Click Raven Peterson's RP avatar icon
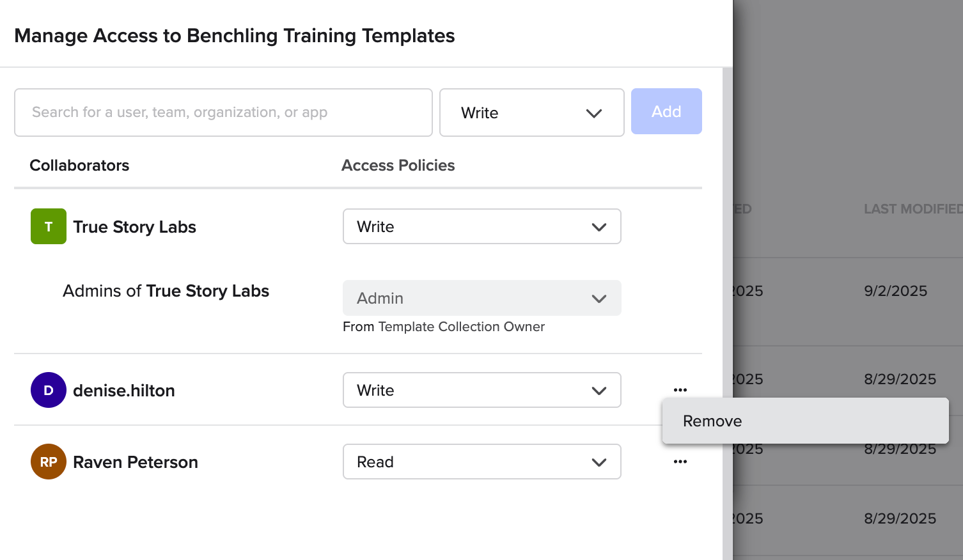Screen dimensions: 963x560 pos(49,462)
